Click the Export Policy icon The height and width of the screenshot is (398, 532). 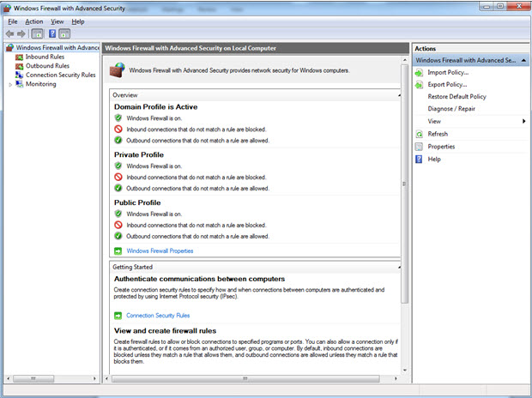click(420, 85)
